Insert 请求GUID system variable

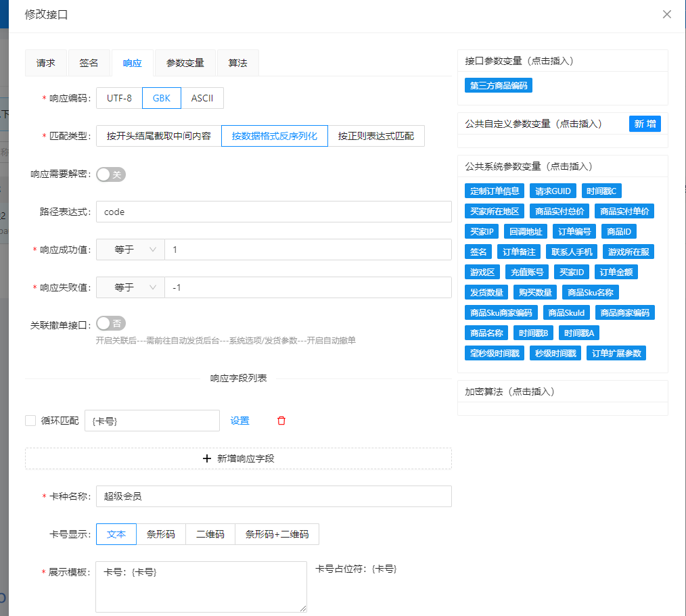[553, 191]
